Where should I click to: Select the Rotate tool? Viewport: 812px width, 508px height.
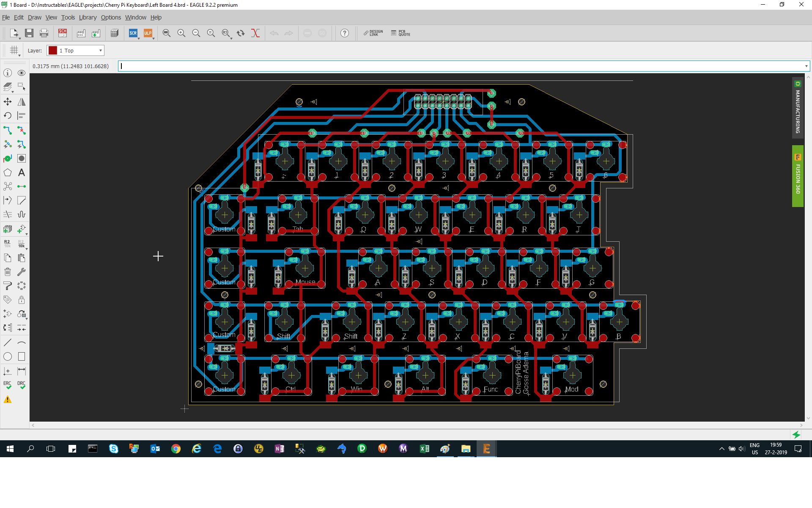click(7, 116)
